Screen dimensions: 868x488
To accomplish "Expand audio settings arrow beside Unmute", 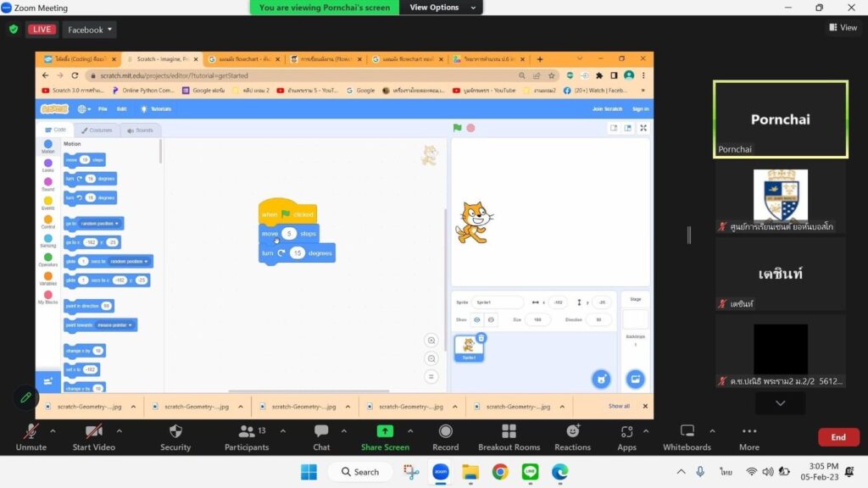I will (x=53, y=431).
